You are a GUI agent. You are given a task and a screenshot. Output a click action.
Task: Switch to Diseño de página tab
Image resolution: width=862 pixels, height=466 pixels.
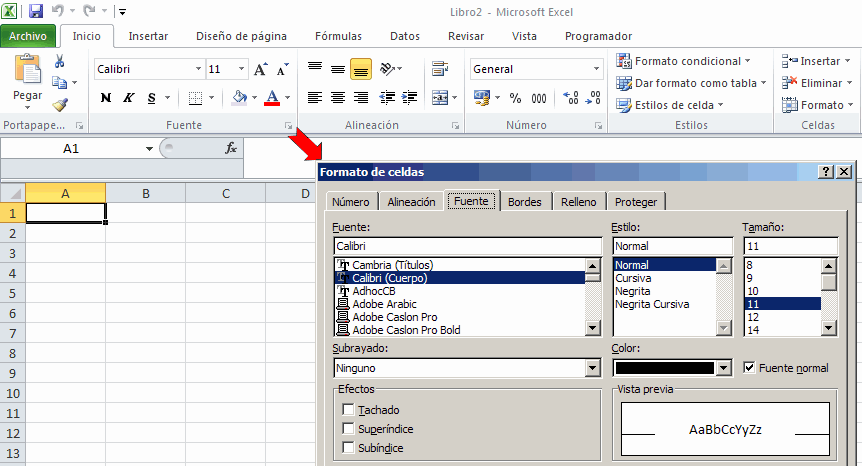pyautogui.click(x=241, y=36)
